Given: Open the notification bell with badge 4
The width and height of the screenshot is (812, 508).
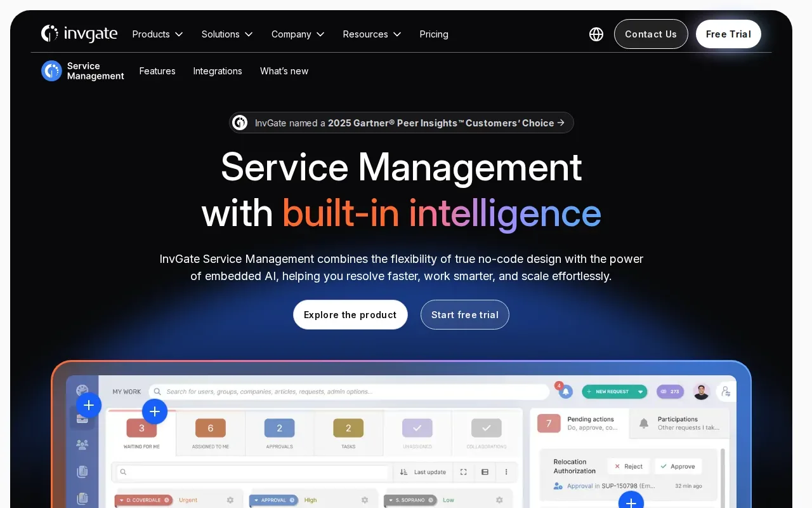Looking at the screenshot, I should pyautogui.click(x=565, y=391).
